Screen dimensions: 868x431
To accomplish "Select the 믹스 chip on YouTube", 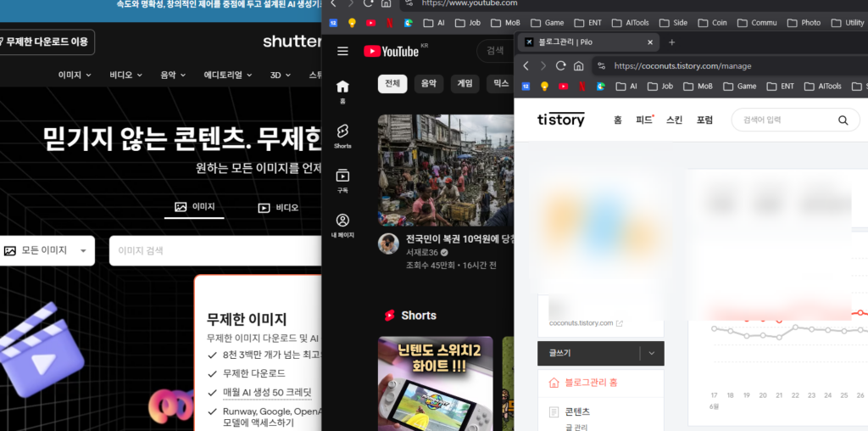I will 500,84.
